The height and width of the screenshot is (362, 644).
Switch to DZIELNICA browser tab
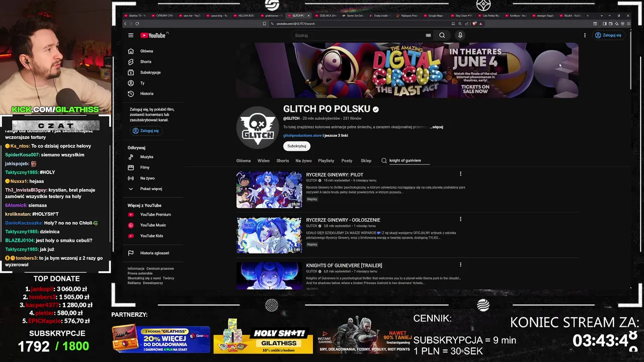(x=328, y=16)
